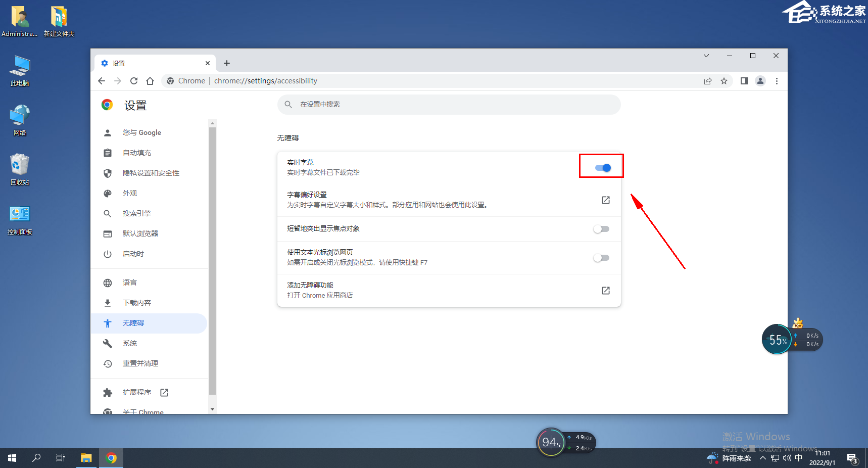Share this page using the share icon
This screenshot has width=868, height=468.
coord(708,81)
